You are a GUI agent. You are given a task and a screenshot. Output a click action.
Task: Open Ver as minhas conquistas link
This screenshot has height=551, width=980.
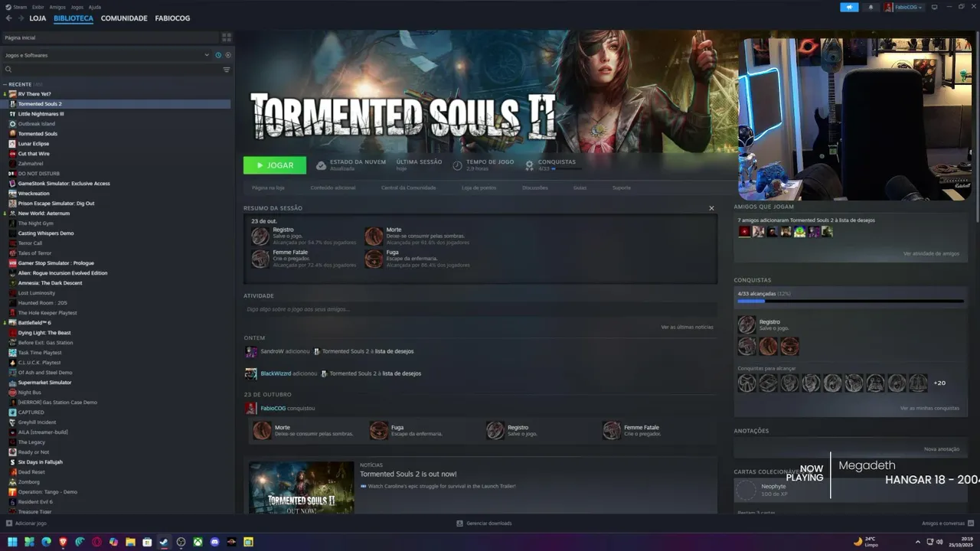pyautogui.click(x=929, y=408)
